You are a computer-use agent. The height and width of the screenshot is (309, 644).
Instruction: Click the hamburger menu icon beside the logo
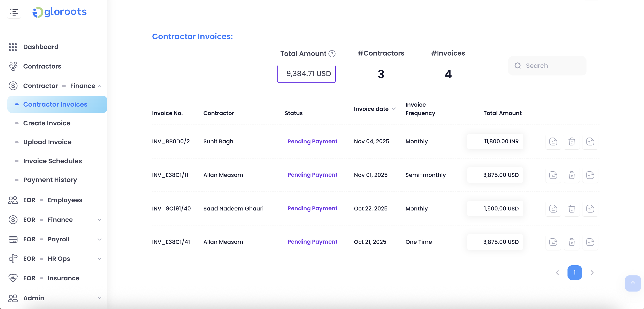click(x=14, y=12)
